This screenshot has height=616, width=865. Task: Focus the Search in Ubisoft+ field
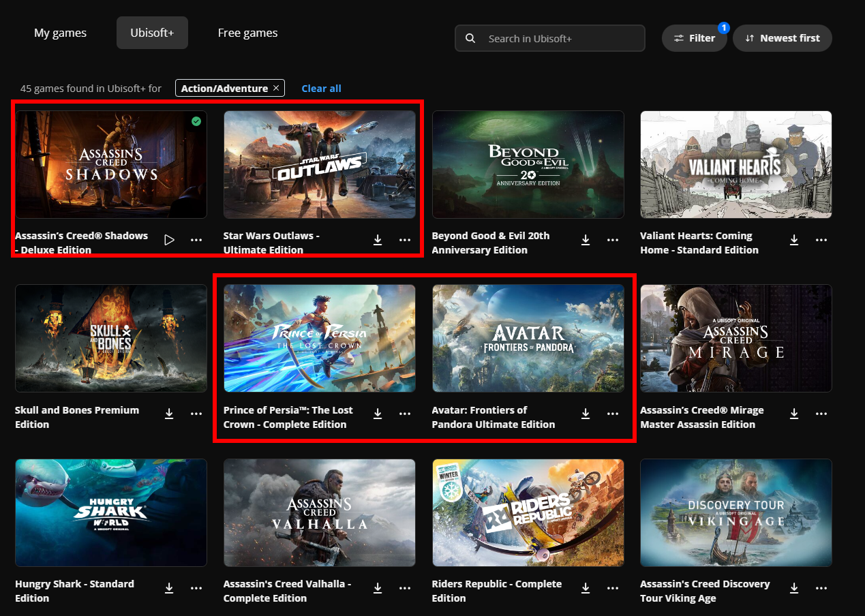550,38
